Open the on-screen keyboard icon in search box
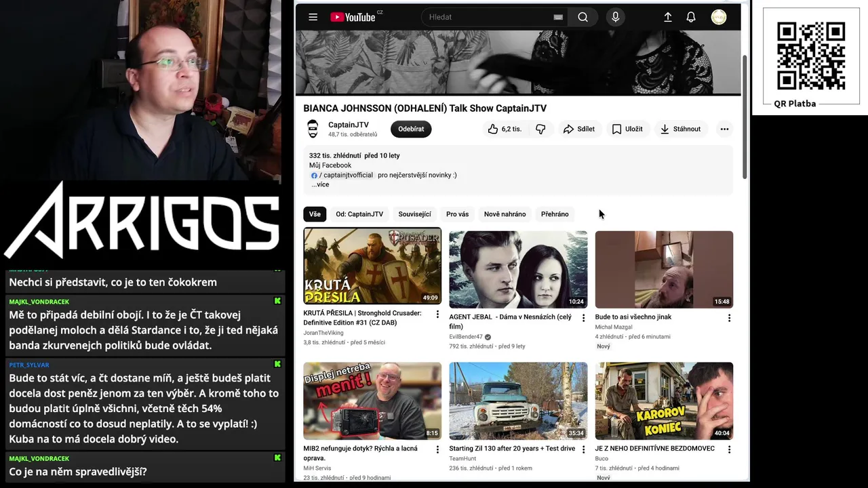Viewport: 868px width, 488px height. pos(558,17)
